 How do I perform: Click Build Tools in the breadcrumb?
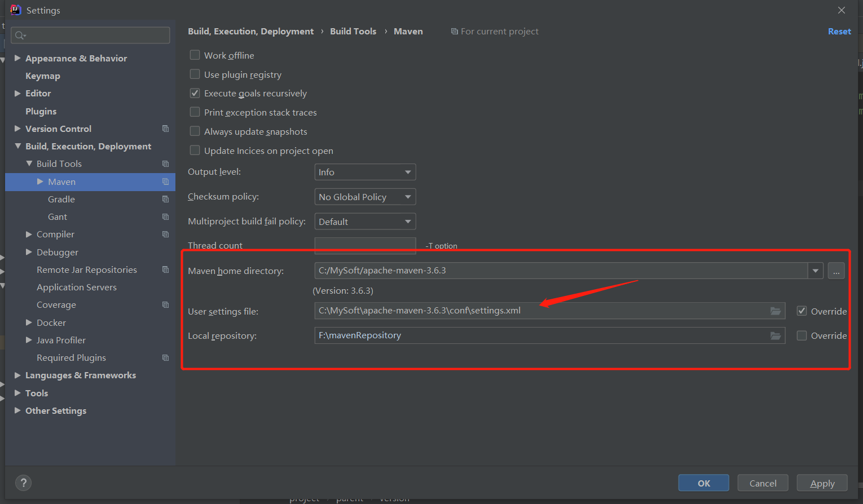click(353, 32)
